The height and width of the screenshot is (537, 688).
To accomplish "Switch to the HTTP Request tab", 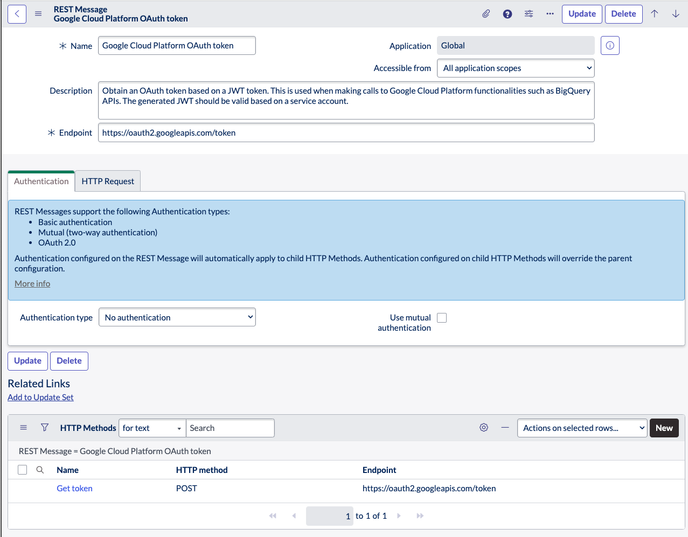I will tap(108, 181).
